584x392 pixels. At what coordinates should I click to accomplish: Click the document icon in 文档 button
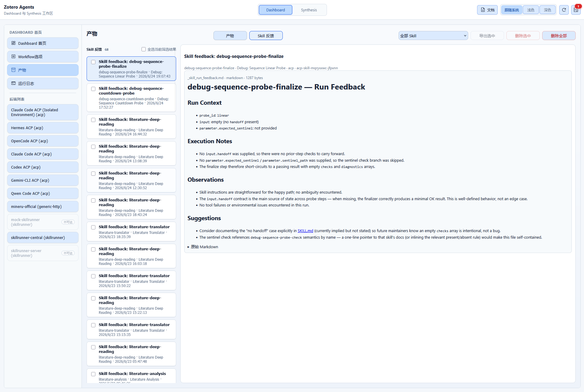click(x=483, y=10)
